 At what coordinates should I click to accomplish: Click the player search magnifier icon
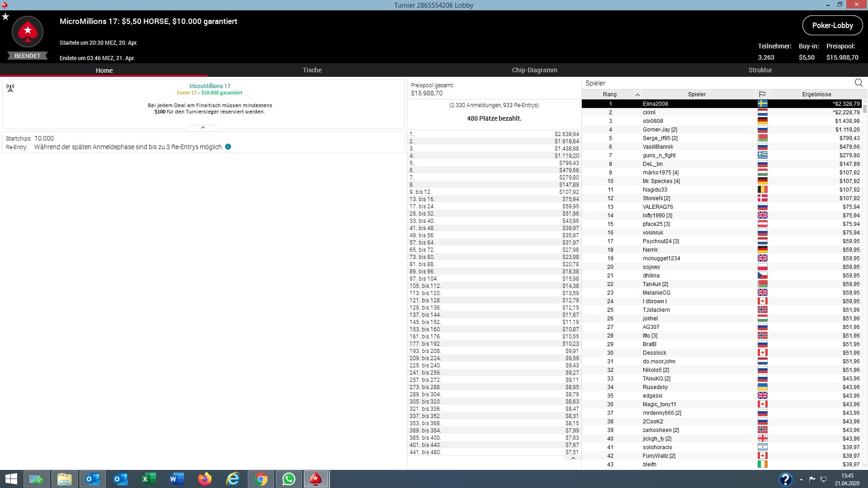coord(859,83)
